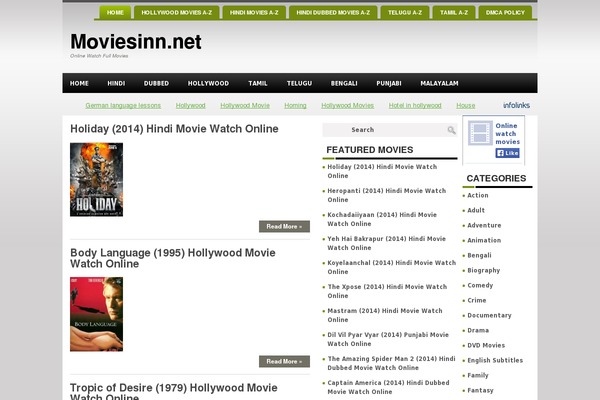The image size is (600, 400).
Task: Open the Animation category
Action: (x=484, y=240)
